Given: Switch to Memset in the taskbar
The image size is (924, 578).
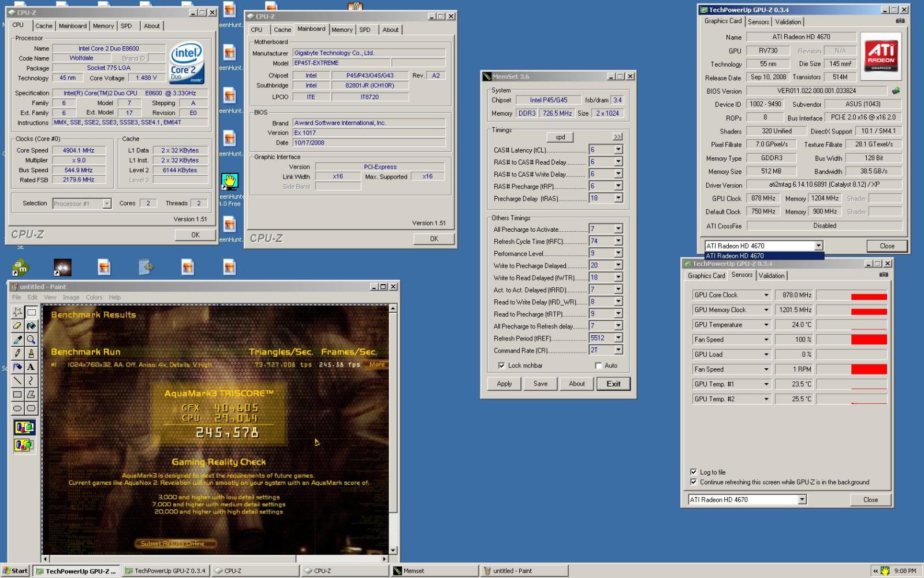Looking at the screenshot, I should 434,570.
